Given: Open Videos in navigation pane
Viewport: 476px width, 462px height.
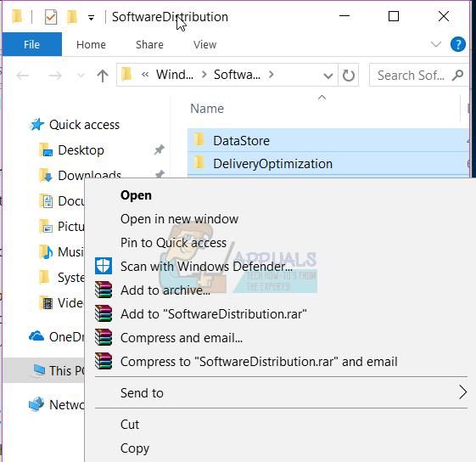Looking at the screenshot, I should coord(70,303).
